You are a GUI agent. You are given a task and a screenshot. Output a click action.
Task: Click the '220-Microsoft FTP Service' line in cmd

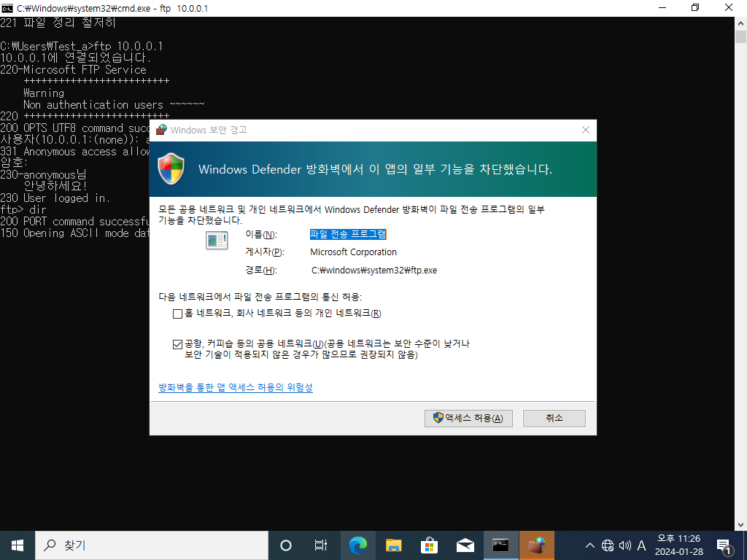pos(74,70)
